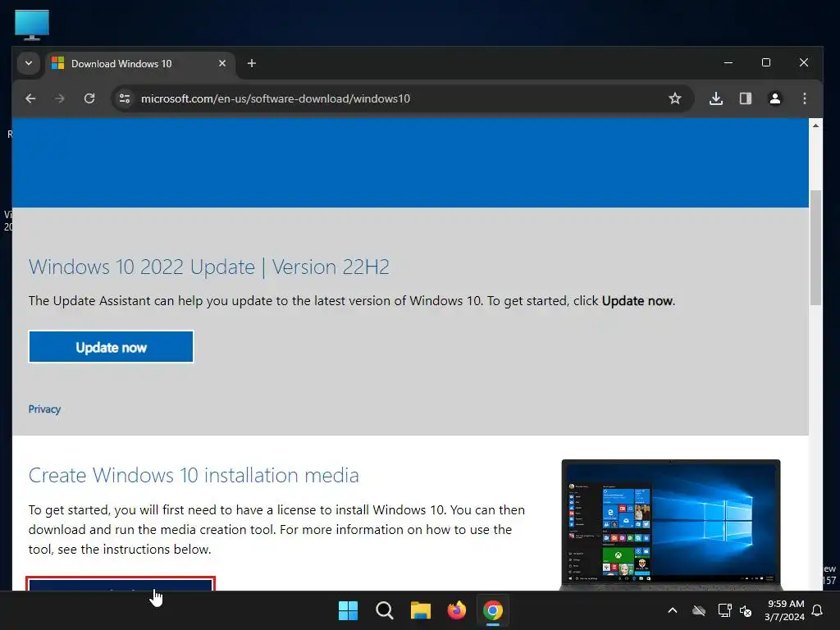Click the OneDrive cloud tray icon

(699, 610)
